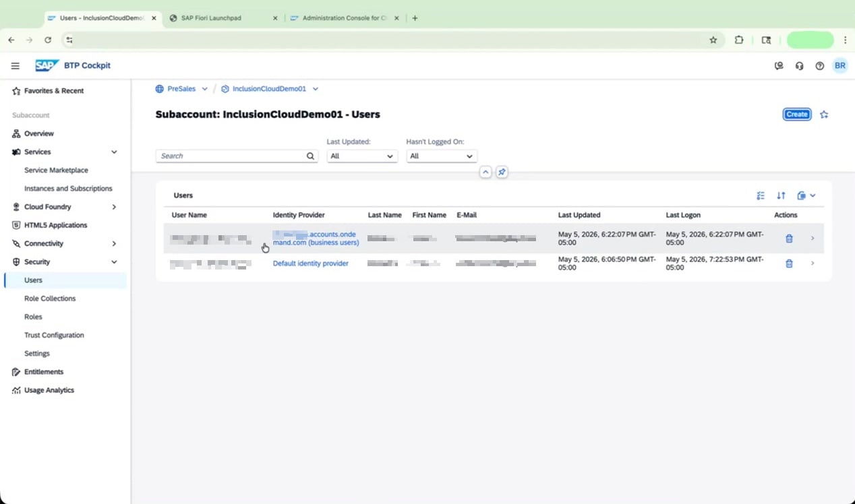Open the notifications icon beside the headset icon
Viewport: 855px width, 504px height.
coord(779,66)
